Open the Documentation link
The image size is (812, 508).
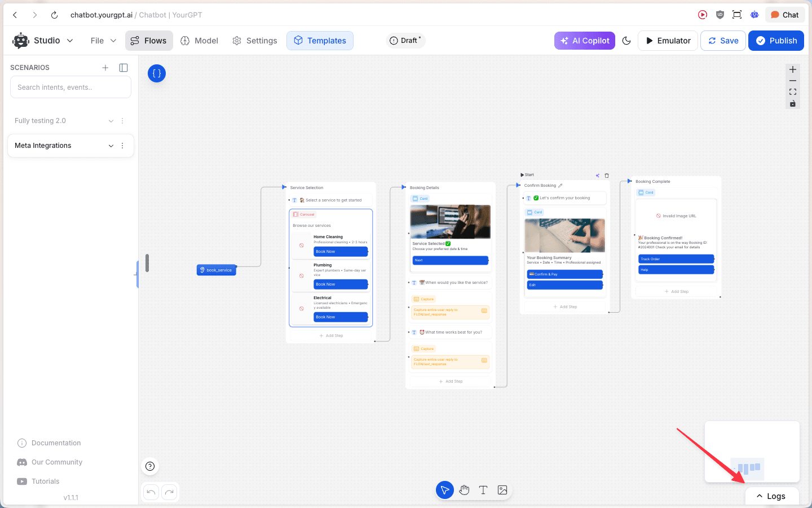[x=56, y=443]
